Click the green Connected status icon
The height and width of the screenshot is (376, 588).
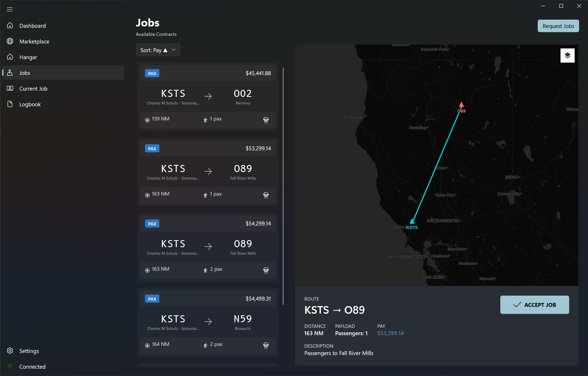click(x=10, y=366)
